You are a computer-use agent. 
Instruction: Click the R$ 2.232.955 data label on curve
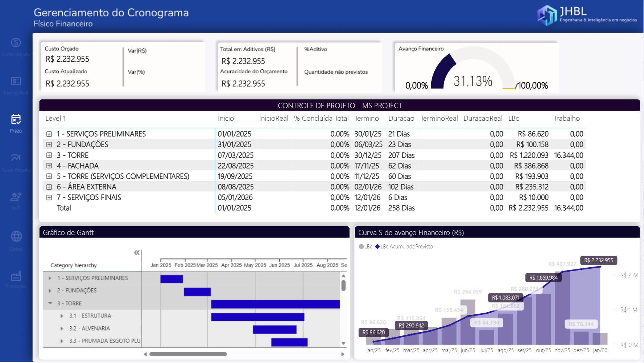click(x=599, y=260)
